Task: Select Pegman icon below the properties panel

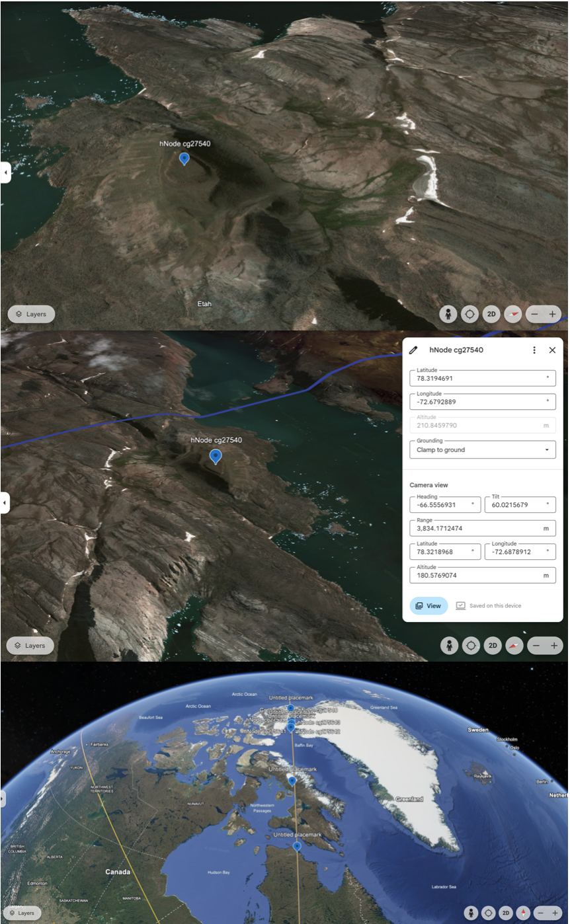Action: (450, 646)
